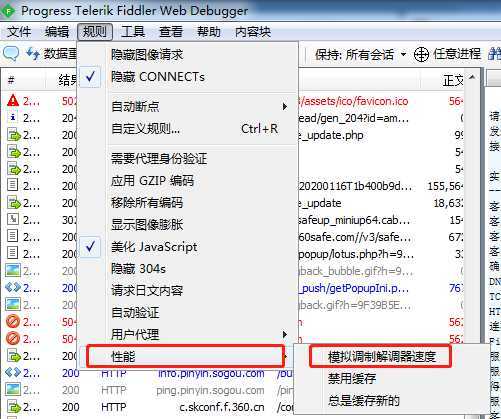Uncheck 美化 JavaScript option
Screen dimensions: 501x419
tap(187, 247)
